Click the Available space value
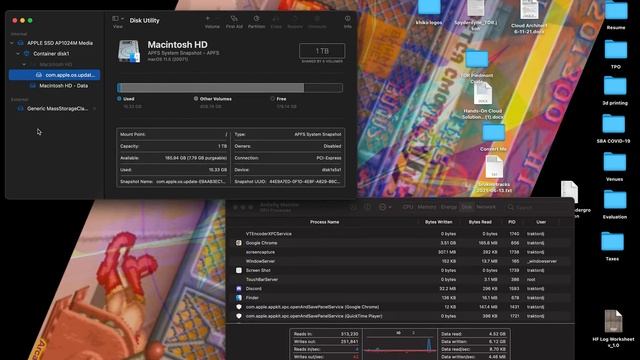The image size is (640, 360). [196, 158]
